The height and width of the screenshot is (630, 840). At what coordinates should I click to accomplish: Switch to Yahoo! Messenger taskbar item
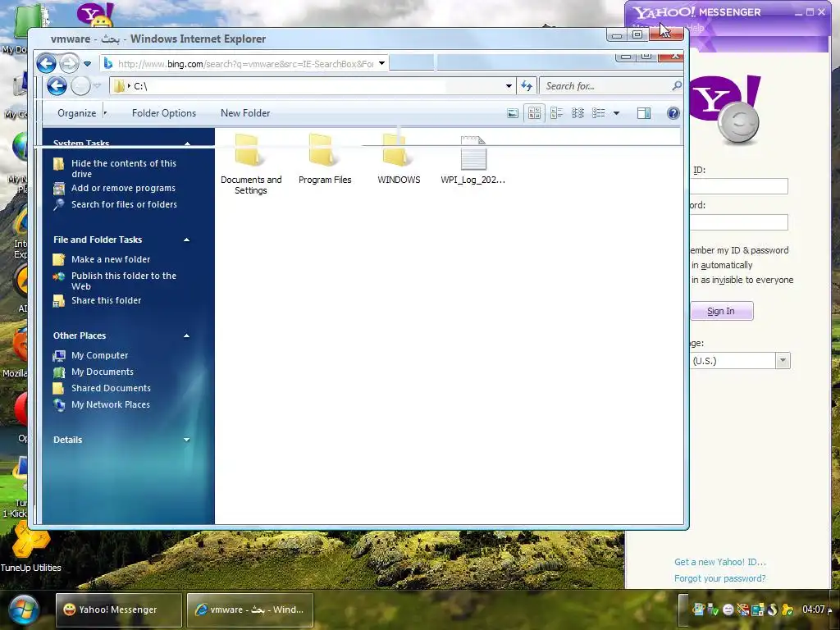click(119, 609)
